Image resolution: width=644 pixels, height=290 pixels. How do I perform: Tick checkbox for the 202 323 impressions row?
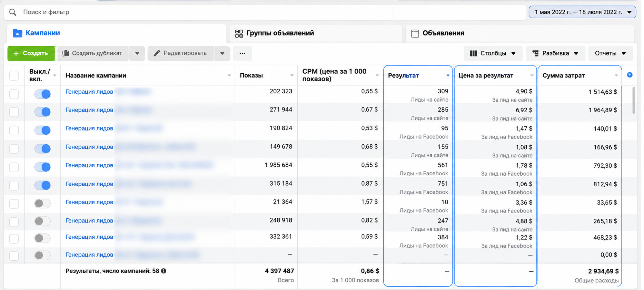tap(14, 94)
